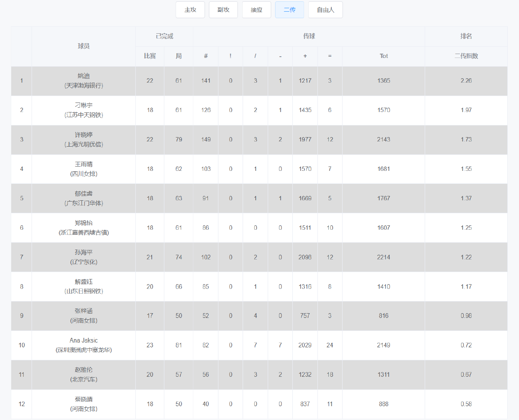Click the 2.26 index value for 姚迪

coord(466,81)
